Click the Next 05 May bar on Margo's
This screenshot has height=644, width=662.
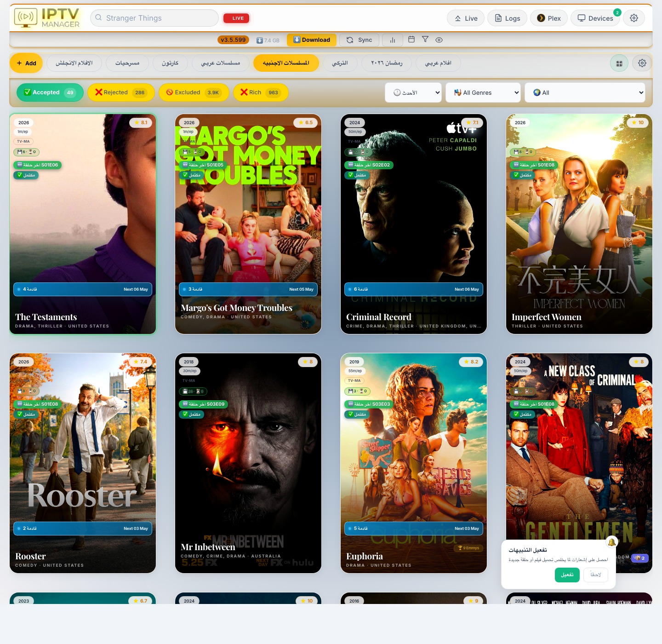pos(248,289)
